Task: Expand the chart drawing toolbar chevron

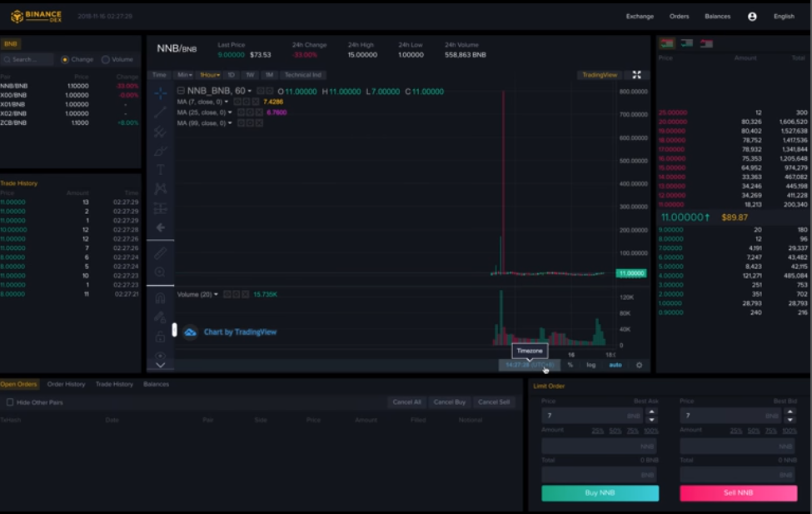Action: 161,365
